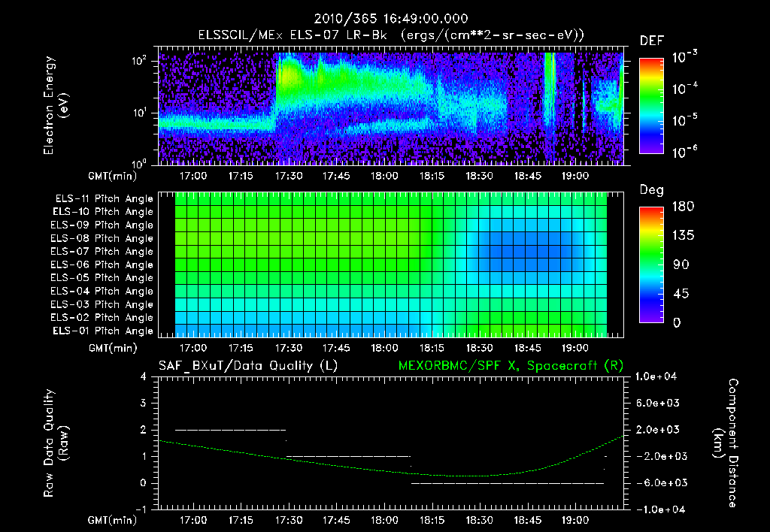The width and height of the screenshot is (770, 532).
Task: Click the plot timestamp 2010/365 16:49:00.000
Action: click(x=391, y=19)
